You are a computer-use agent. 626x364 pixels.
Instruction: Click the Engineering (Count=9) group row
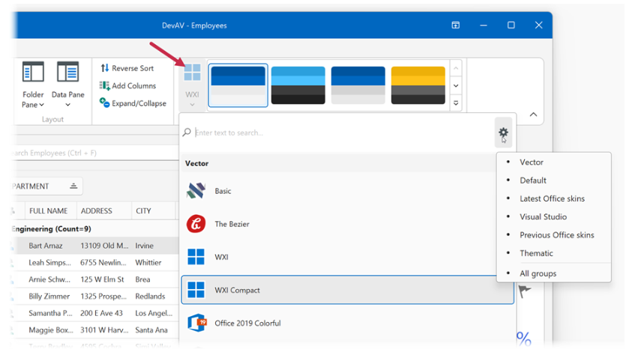[x=95, y=229]
